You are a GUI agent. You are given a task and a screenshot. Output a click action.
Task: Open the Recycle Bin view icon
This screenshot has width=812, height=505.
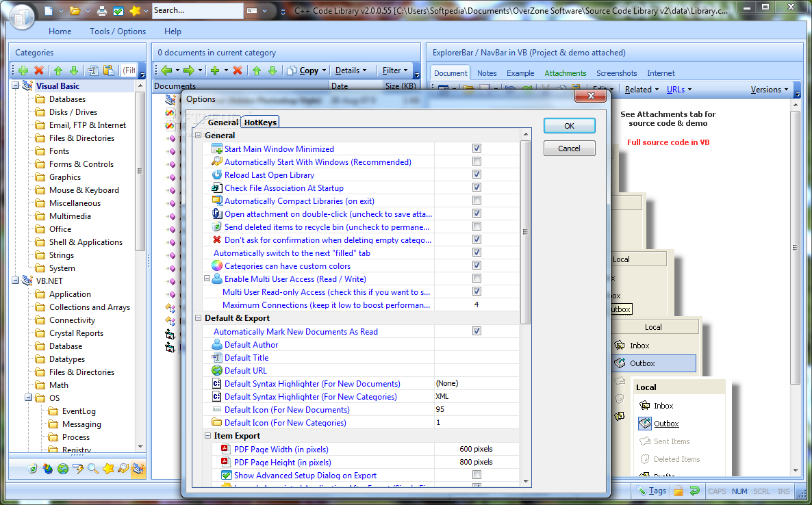(33, 469)
